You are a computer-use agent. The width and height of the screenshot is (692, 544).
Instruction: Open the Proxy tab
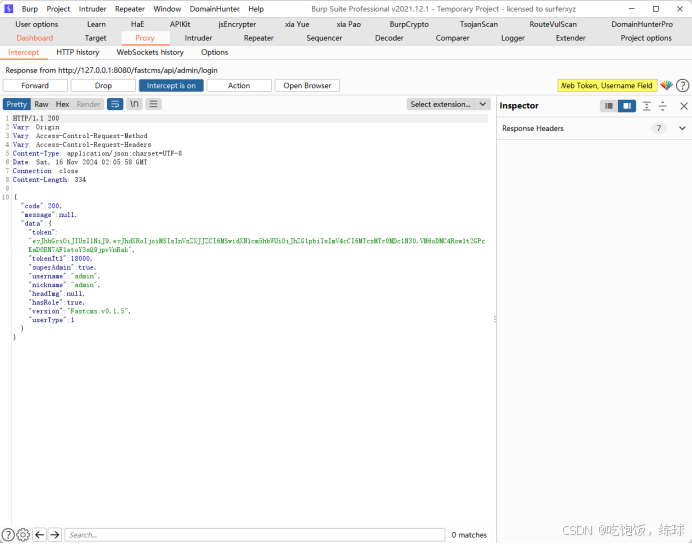(x=145, y=38)
